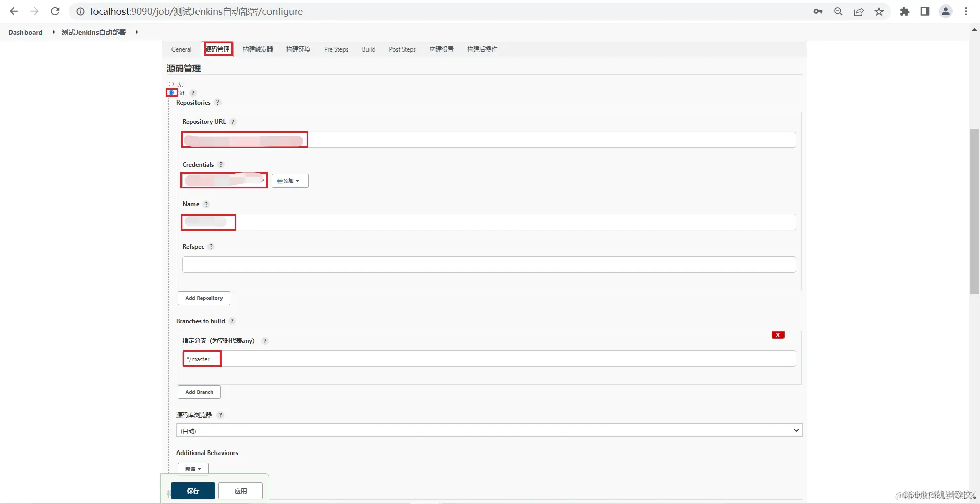Click inside the Refspec input field
This screenshot has width=980, height=504.
[x=488, y=264]
